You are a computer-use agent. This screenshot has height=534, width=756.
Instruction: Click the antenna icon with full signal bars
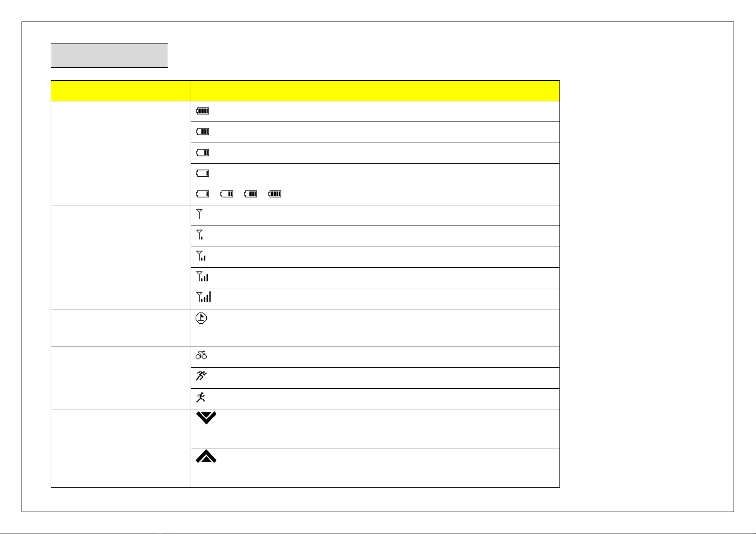[204, 296]
